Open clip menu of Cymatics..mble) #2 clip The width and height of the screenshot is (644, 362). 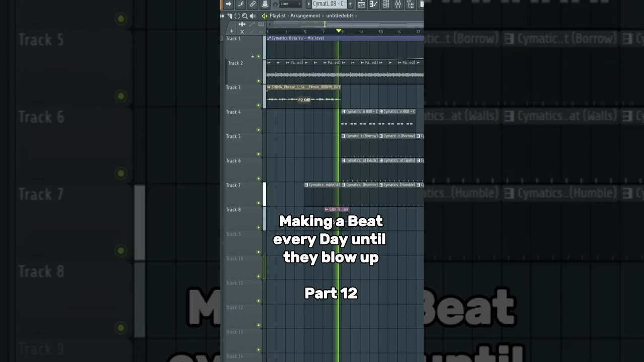click(306, 185)
